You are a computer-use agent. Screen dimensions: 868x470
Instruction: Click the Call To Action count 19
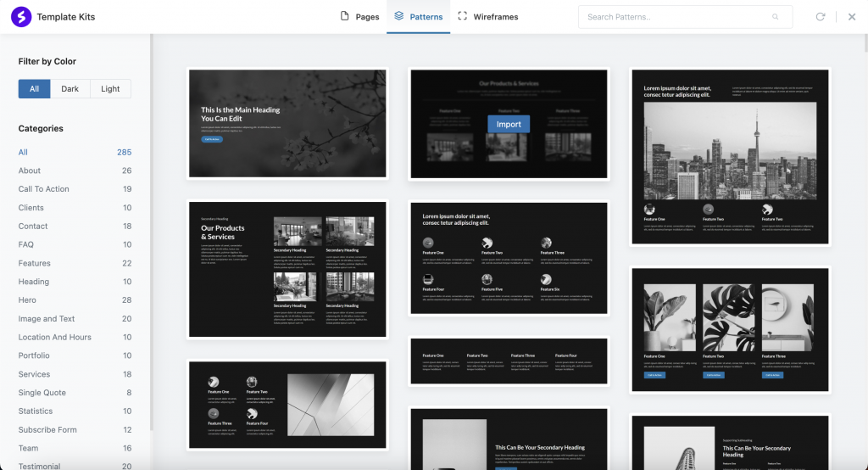click(127, 189)
